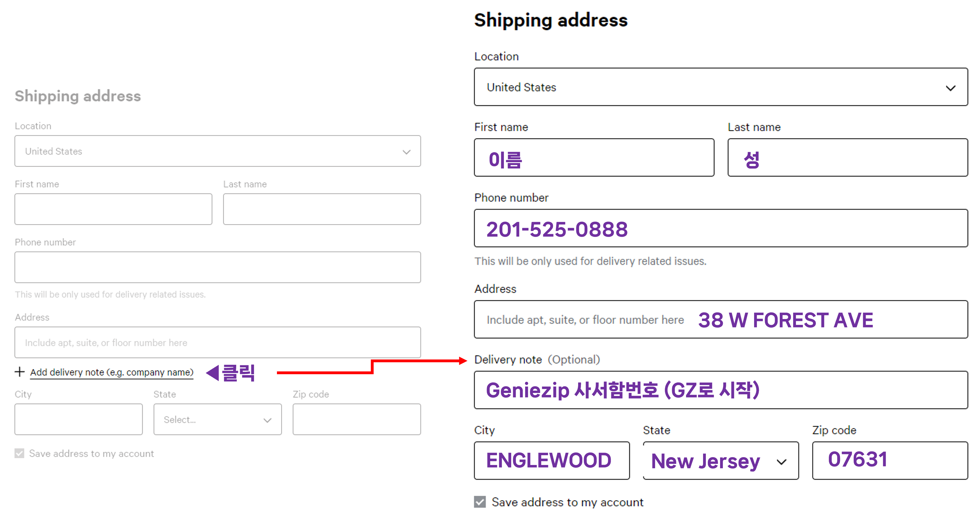Expand the State Select... dropdown
Viewport: 980px width, 518px height.
(218, 419)
